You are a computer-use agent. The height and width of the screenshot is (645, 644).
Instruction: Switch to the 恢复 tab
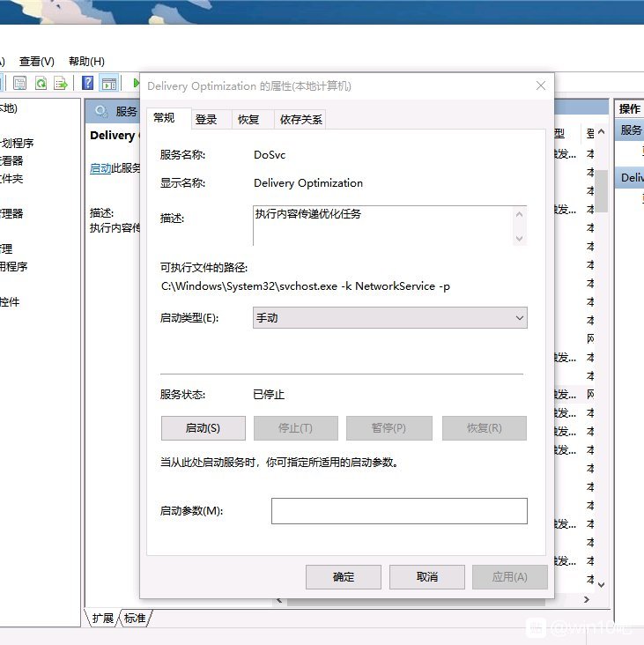[254, 120]
